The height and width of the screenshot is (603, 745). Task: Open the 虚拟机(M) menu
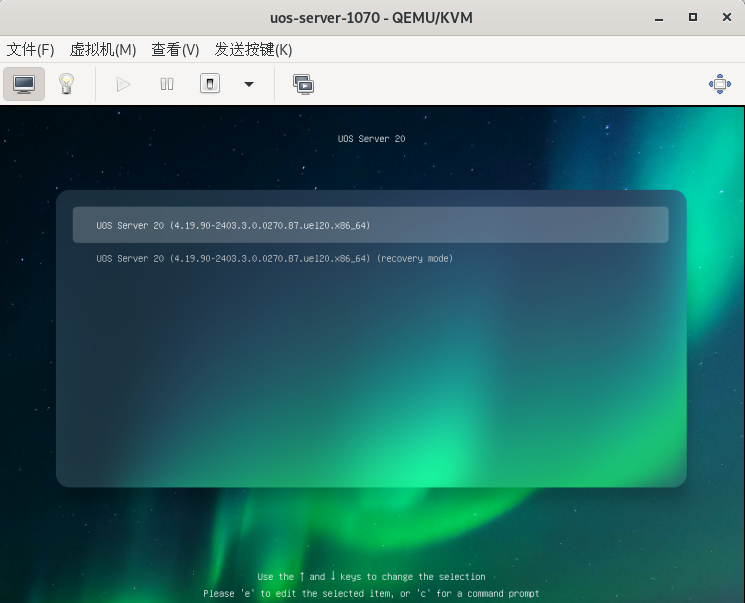(103, 49)
